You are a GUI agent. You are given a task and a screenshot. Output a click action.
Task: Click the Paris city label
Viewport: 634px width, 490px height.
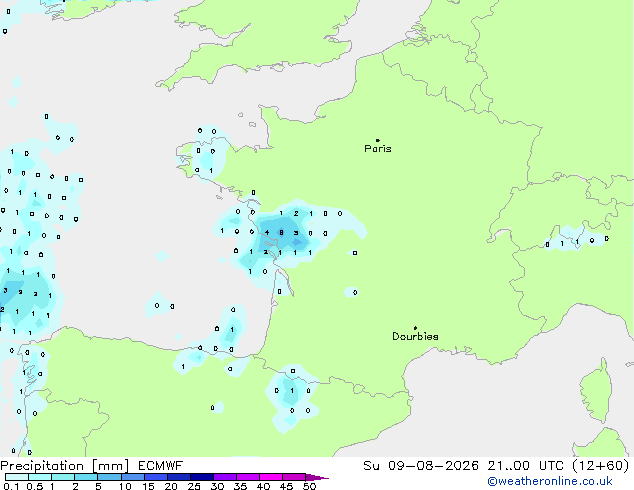tap(378, 149)
